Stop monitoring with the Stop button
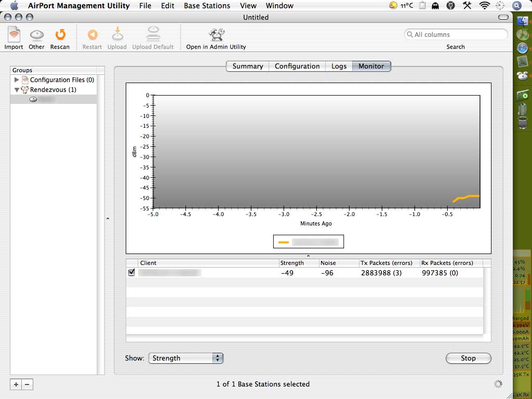Image resolution: width=532 pixels, height=399 pixels. pos(468,358)
